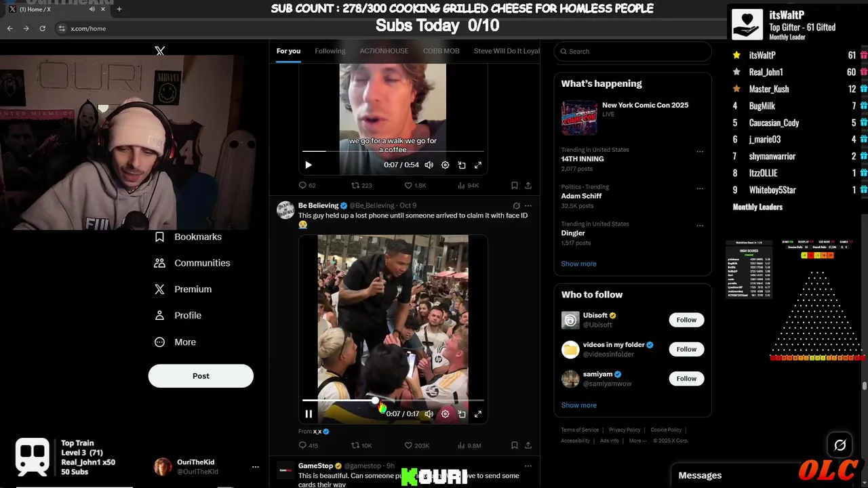The width and height of the screenshot is (868, 488).
Task: Open more options for Adam Schiff trend
Action: click(700, 188)
